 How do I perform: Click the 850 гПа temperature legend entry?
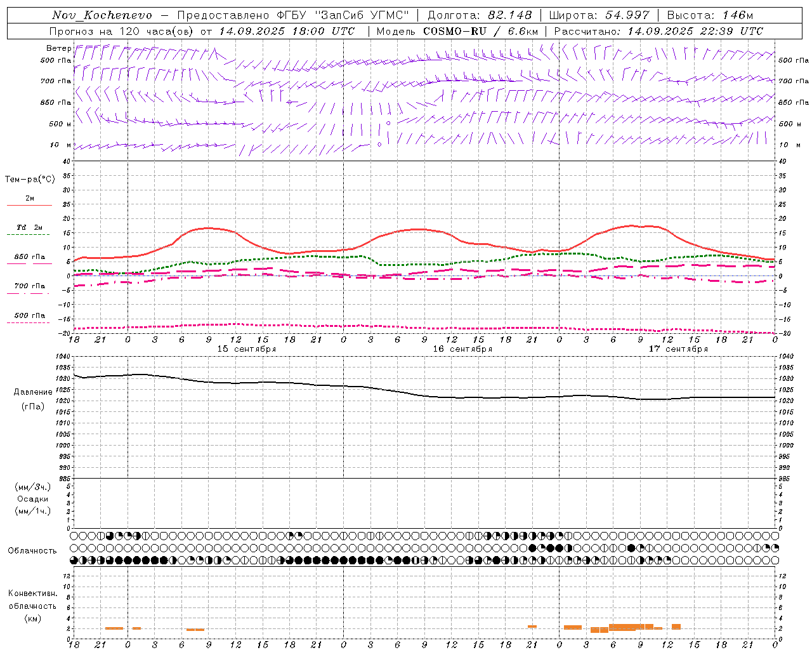[x=29, y=257]
